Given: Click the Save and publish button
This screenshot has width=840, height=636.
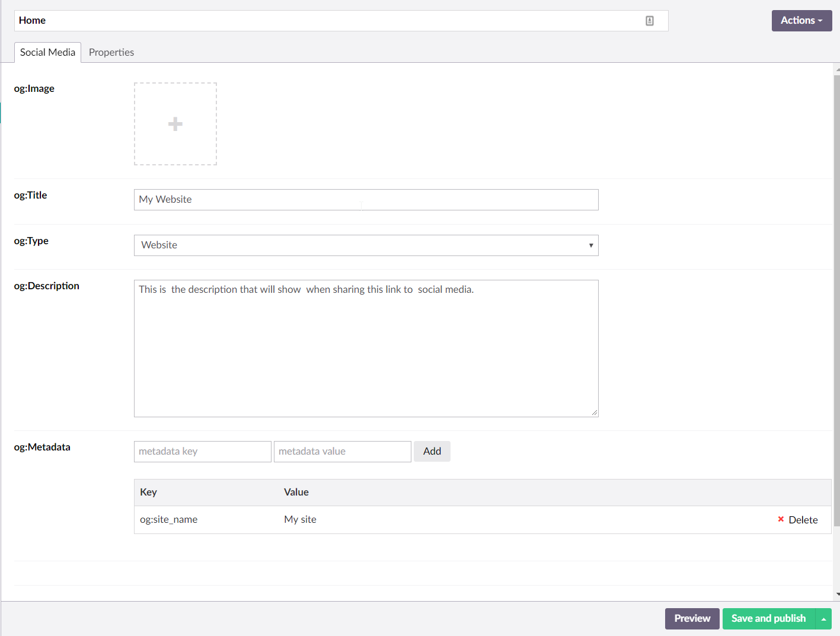Looking at the screenshot, I should (769, 619).
